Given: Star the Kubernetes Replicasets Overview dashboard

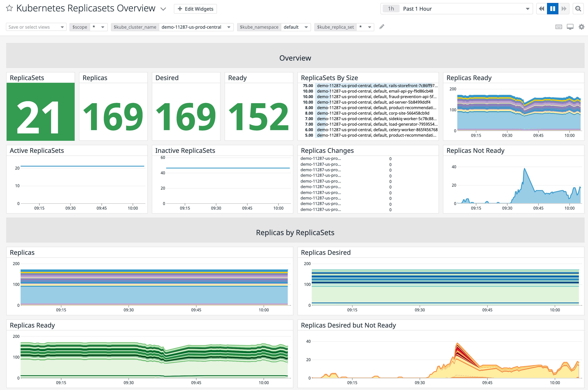Looking at the screenshot, I should pos(9,8).
